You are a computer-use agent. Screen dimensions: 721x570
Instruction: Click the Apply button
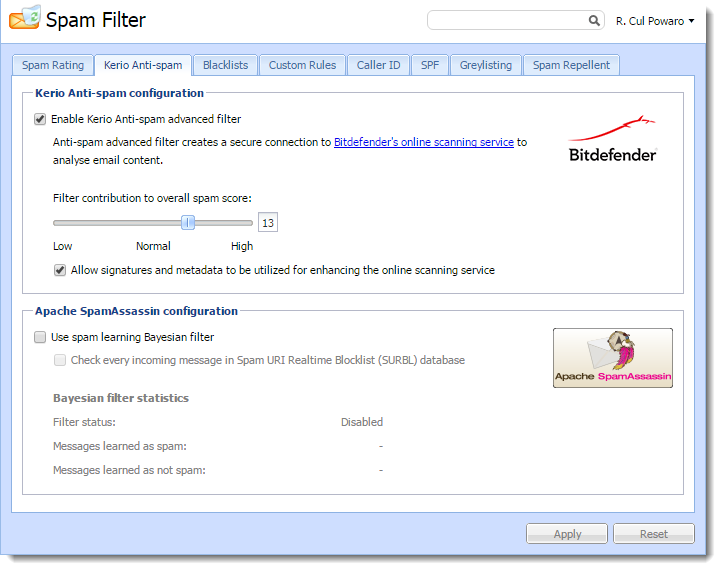coord(566,534)
